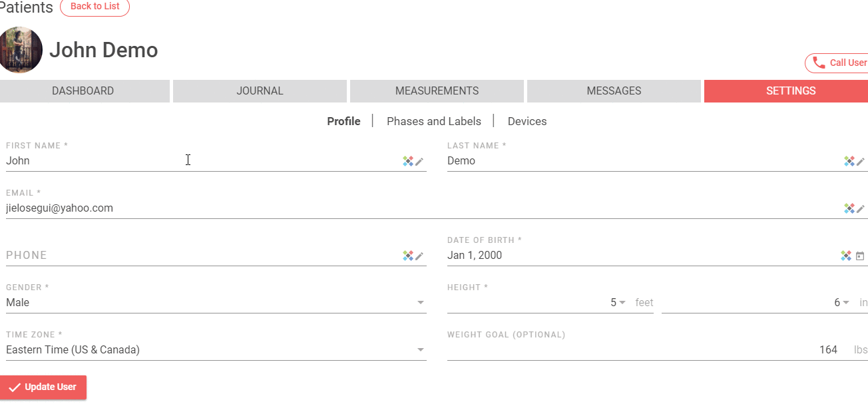Switch to the Dashboard tab

[x=83, y=91]
